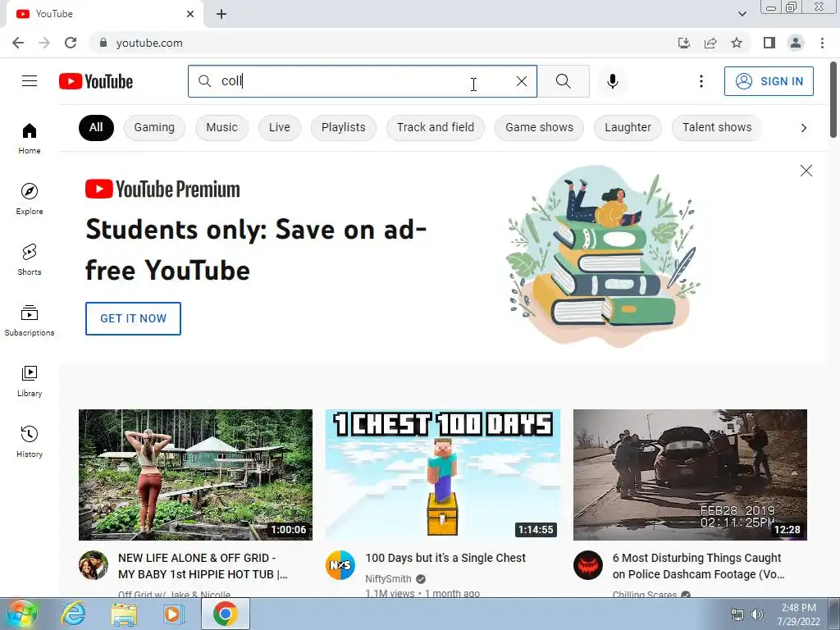The height and width of the screenshot is (630, 840).
Task: Click GET IT NOW button
Action: click(133, 318)
